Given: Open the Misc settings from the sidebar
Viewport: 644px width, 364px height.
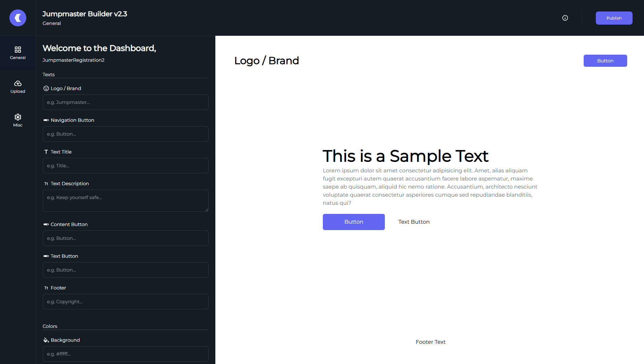Looking at the screenshot, I should tap(18, 120).
